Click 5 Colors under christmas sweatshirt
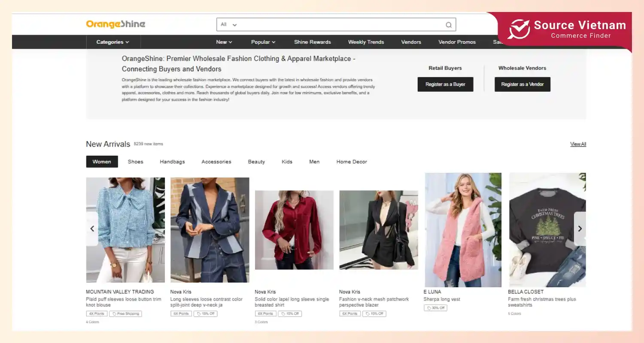Screen dimensions: 644x343 point(514,313)
